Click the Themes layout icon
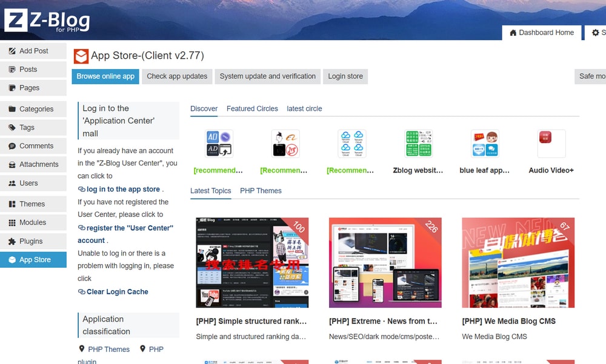 pyautogui.click(x=12, y=204)
